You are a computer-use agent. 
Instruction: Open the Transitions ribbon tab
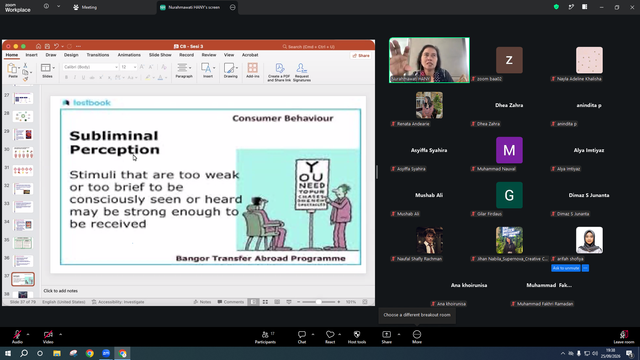(x=98, y=55)
